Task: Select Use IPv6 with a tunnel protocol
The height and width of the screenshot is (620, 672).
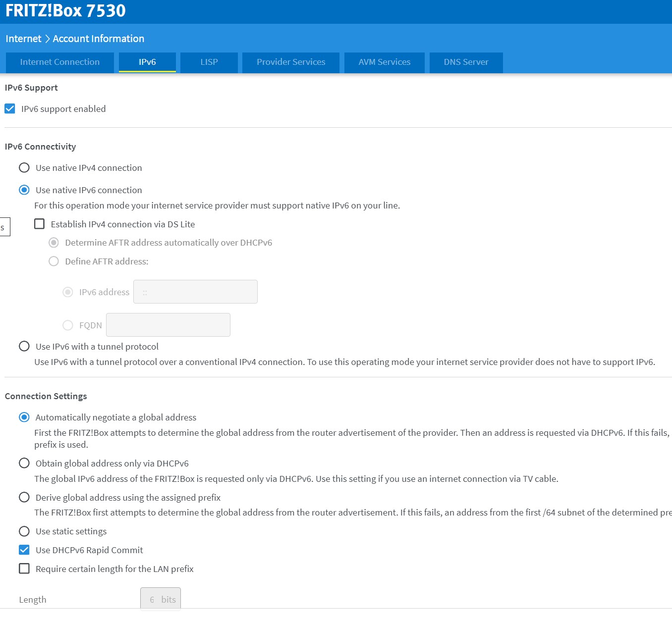Action: [24, 346]
